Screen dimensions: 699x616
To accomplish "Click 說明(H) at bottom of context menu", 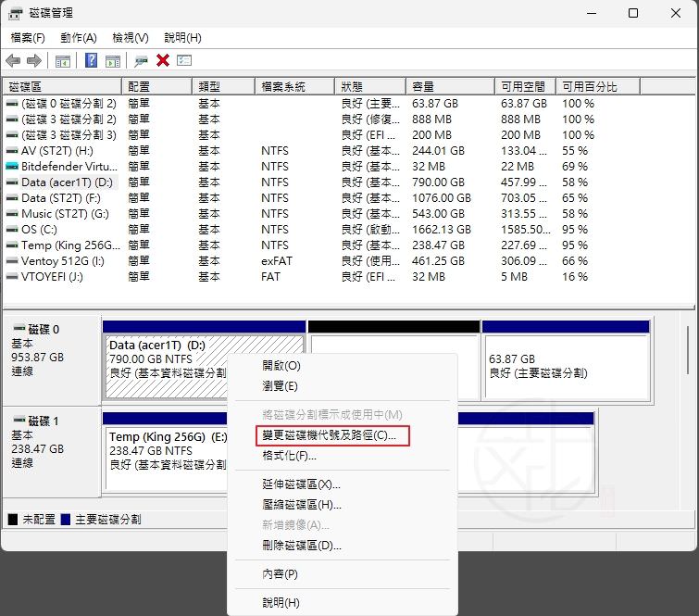I will click(281, 603).
